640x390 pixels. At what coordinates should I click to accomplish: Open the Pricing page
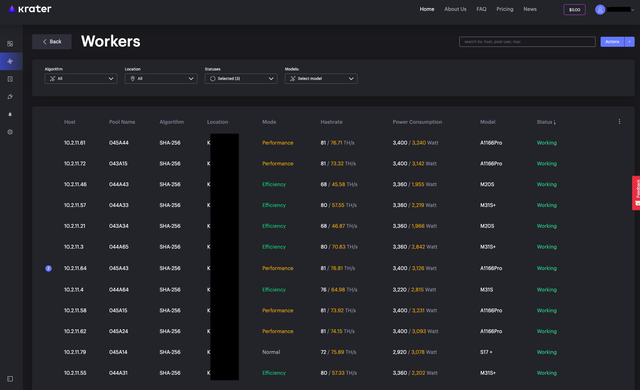click(x=505, y=9)
